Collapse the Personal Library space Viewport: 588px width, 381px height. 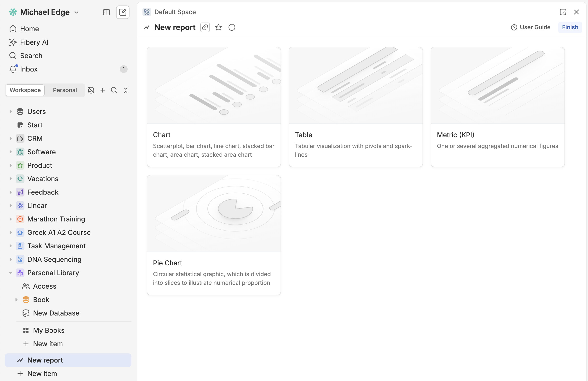pos(10,273)
